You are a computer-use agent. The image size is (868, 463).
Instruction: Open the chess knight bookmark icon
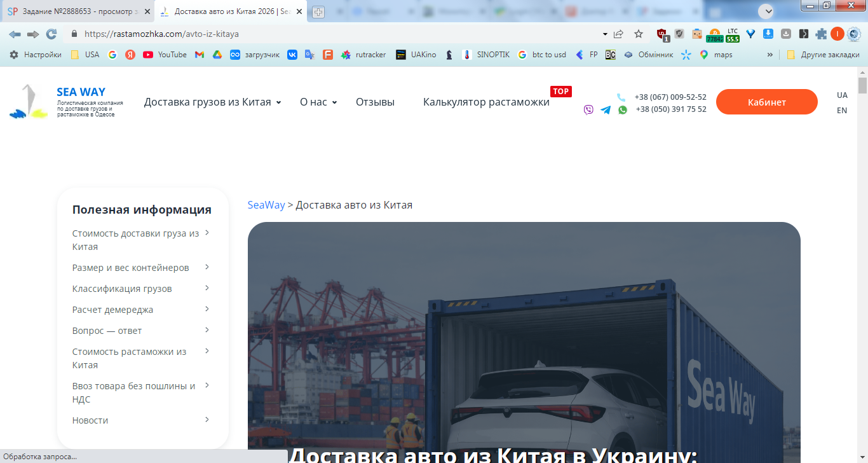pos(449,55)
